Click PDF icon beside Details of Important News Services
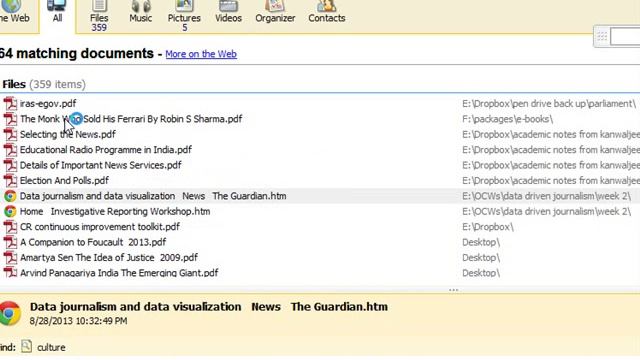 pyautogui.click(x=10, y=165)
